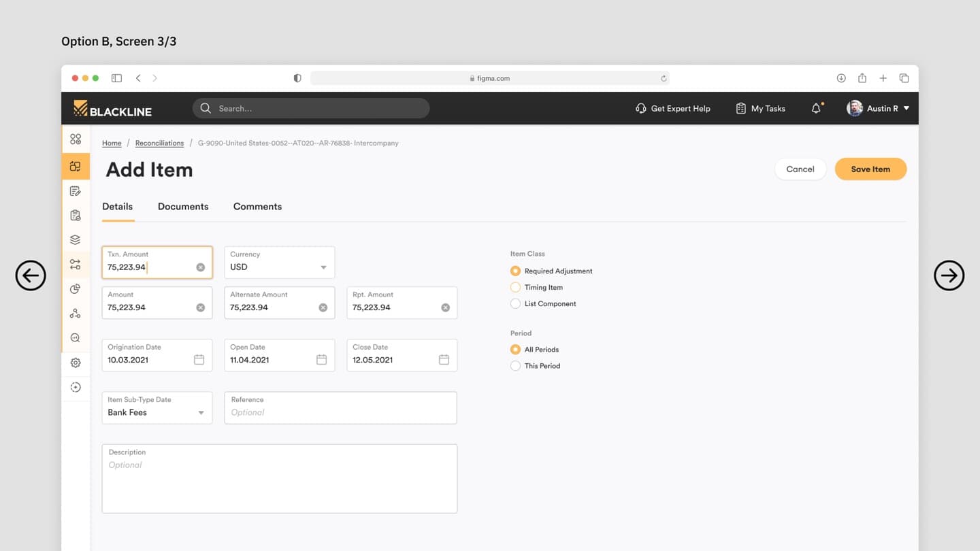The image size is (980, 551).
Task: Select the highlighted reconciliations sidebar icon
Action: (76, 166)
